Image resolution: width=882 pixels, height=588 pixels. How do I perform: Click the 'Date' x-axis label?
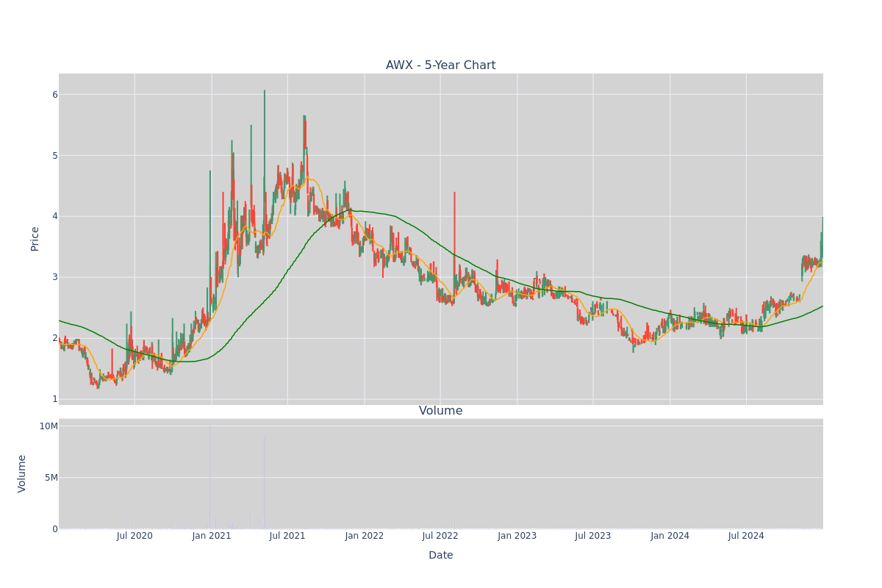[x=440, y=555]
